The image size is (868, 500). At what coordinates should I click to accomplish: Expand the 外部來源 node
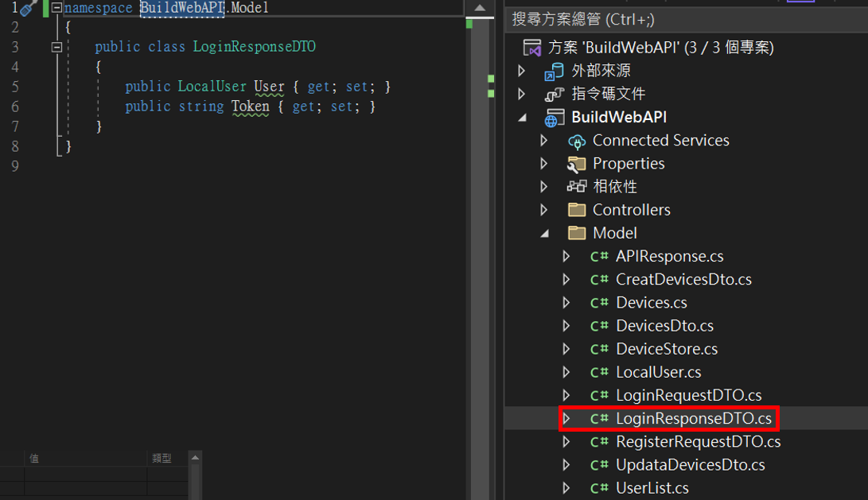pos(521,71)
